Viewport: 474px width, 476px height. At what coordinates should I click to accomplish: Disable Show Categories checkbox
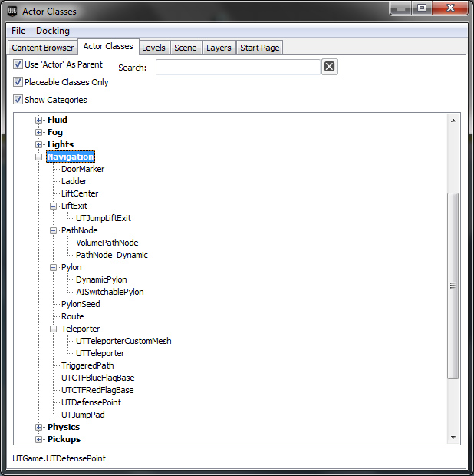pyautogui.click(x=18, y=100)
